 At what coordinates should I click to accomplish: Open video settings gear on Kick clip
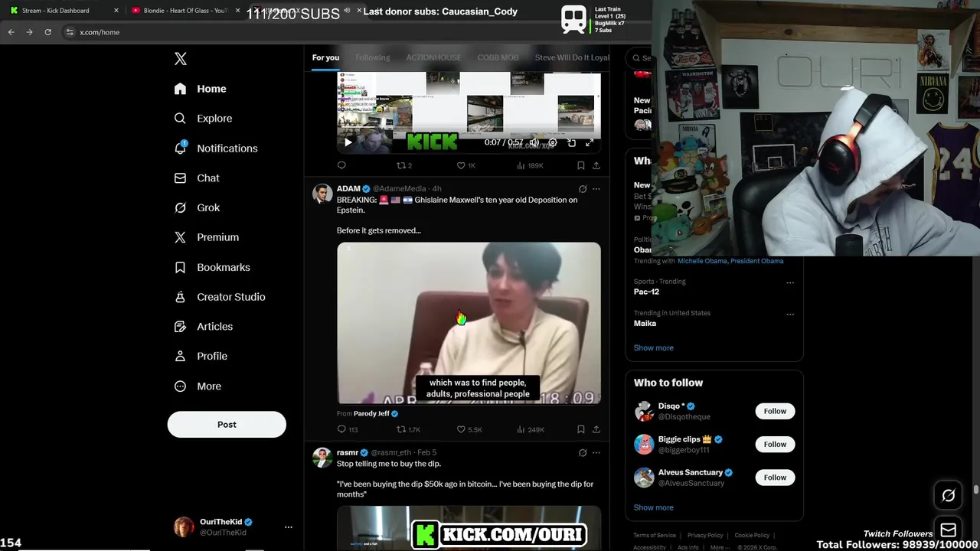(553, 142)
